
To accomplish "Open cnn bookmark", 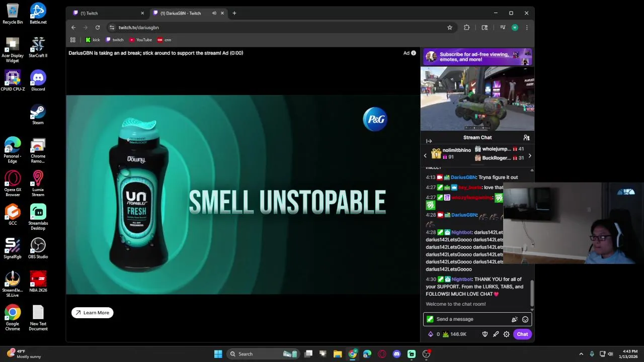I will click(165, 40).
